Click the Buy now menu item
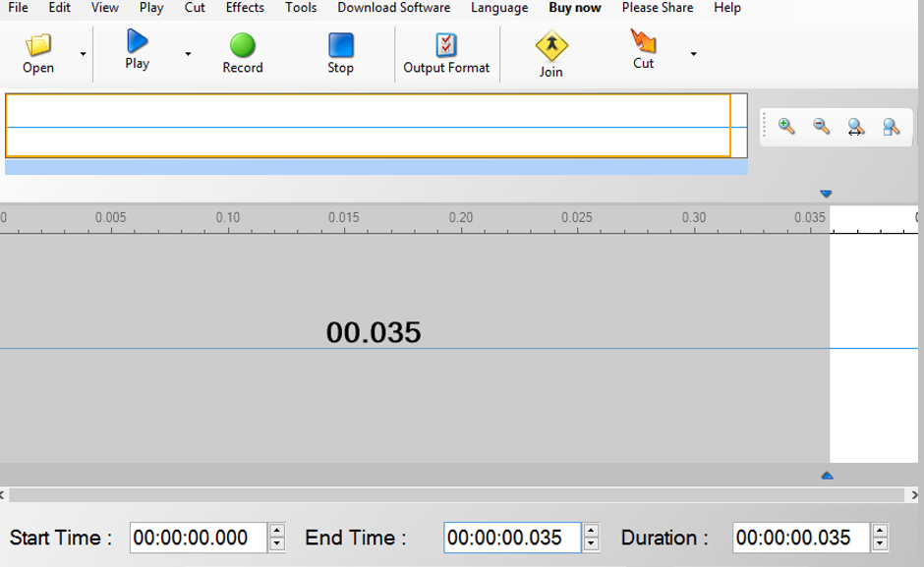Viewport: 924px width, 567px height. pos(575,8)
